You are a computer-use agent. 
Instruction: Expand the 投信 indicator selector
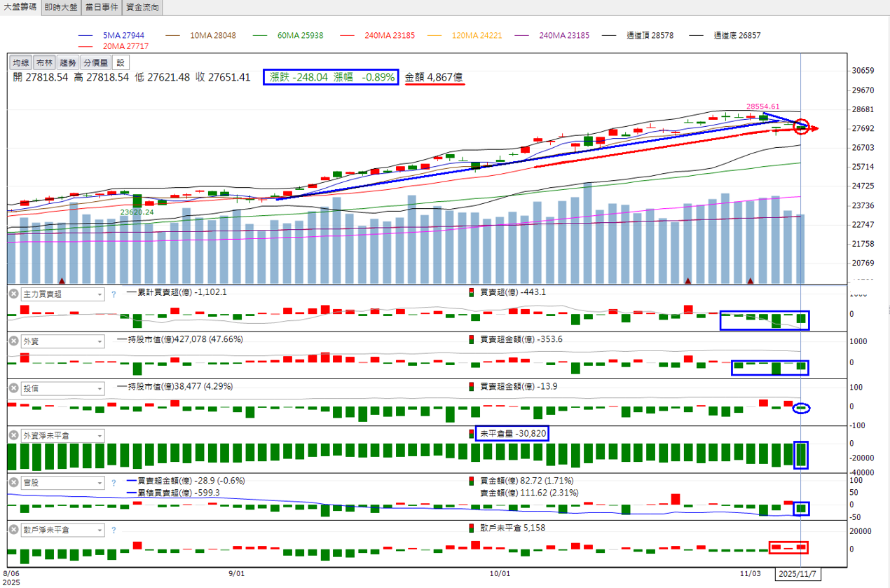point(99,388)
